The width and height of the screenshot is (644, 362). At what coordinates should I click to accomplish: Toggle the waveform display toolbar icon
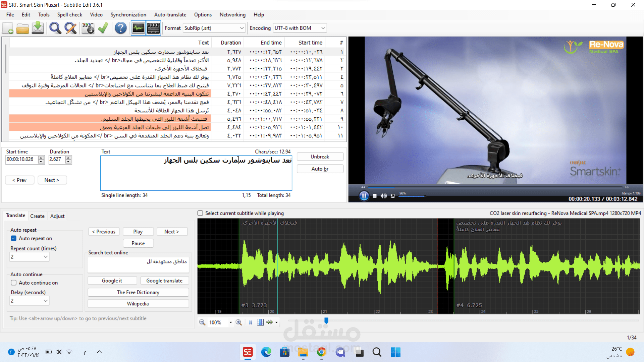point(138,28)
